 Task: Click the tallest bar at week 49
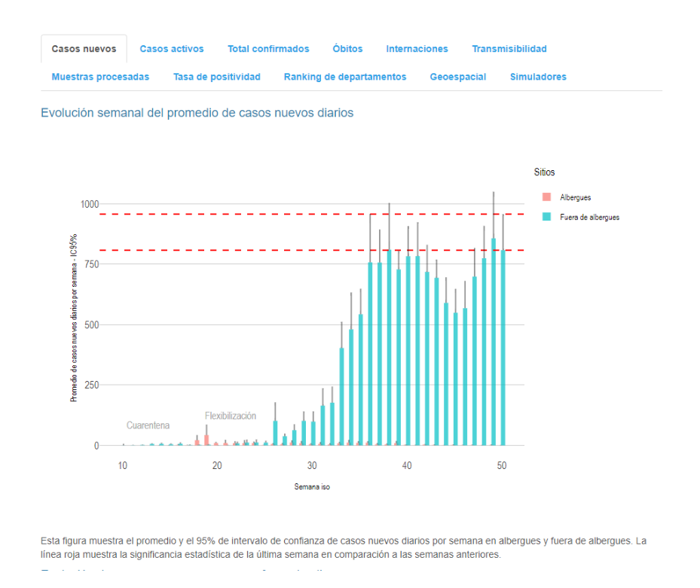tap(494, 346)
